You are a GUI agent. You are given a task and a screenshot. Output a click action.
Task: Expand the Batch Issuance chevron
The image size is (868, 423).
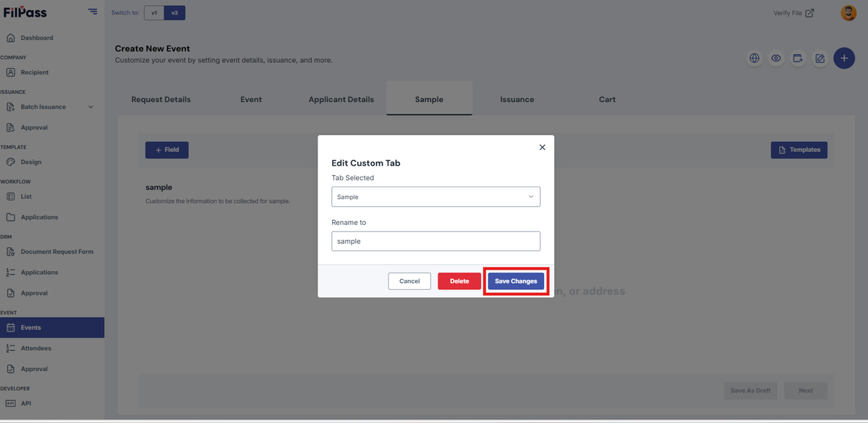click(x=90, y=107)
